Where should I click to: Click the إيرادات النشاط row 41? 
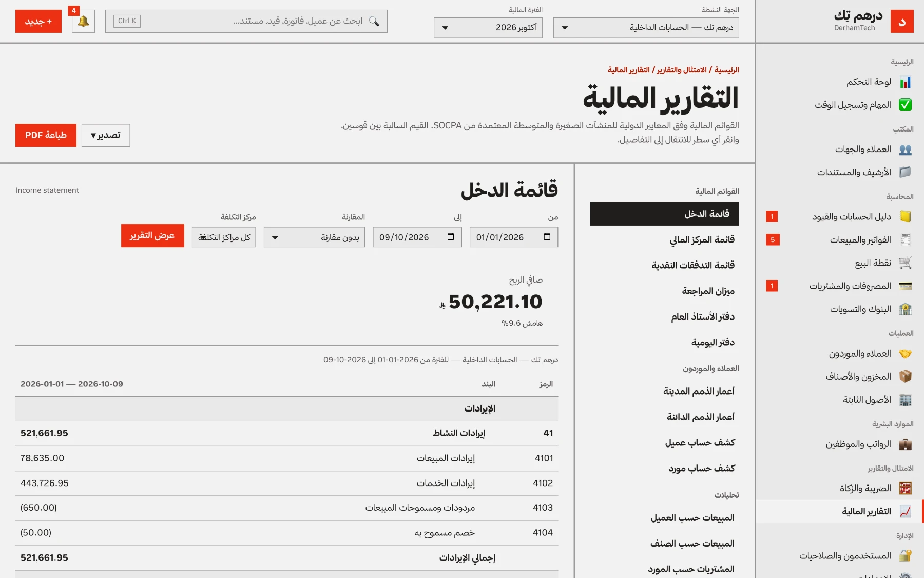click(286, 434)
